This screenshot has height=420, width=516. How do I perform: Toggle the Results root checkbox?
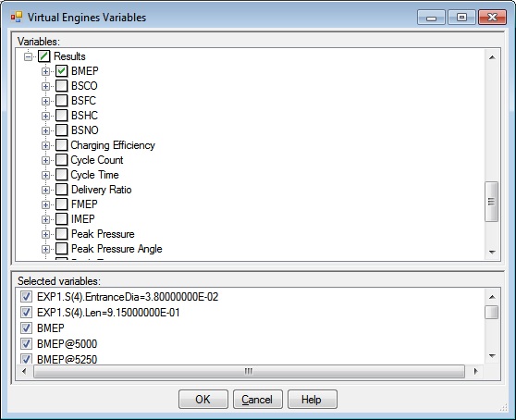click(44, 56)
